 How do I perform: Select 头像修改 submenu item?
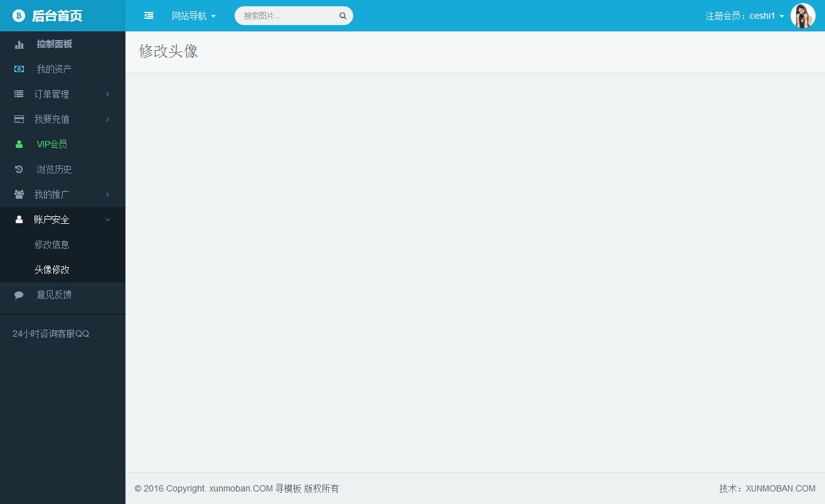coord(51,270)
